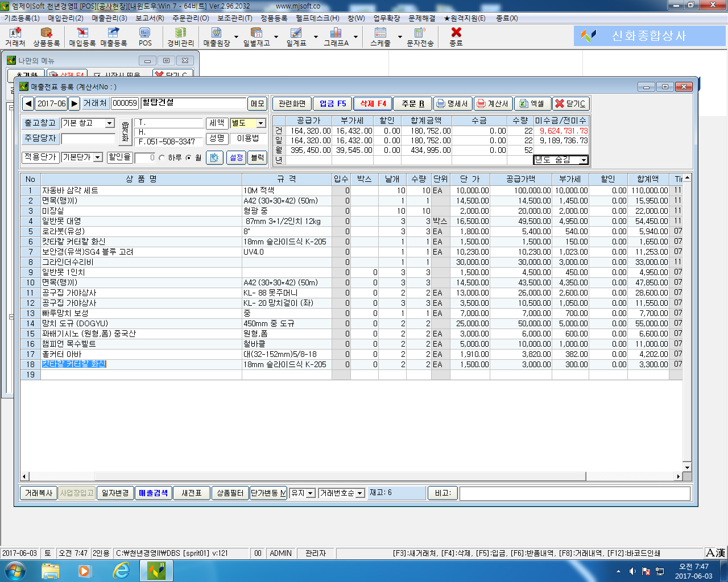This screenshot has height=582, width=728.
Task: Open 상품등록 product registration icon
Action: [x=46, y=37]
